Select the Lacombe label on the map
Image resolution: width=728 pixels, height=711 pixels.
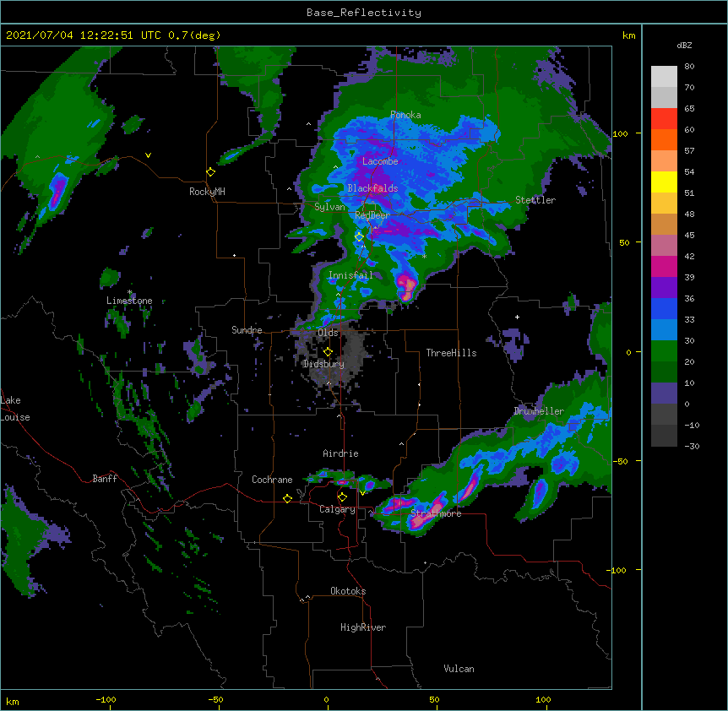(380, 161)
